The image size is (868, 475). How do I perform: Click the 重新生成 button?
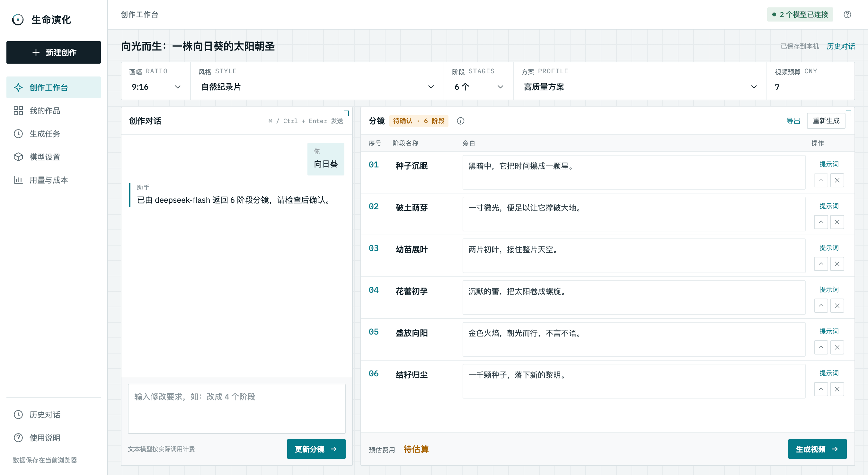(826, 121)
